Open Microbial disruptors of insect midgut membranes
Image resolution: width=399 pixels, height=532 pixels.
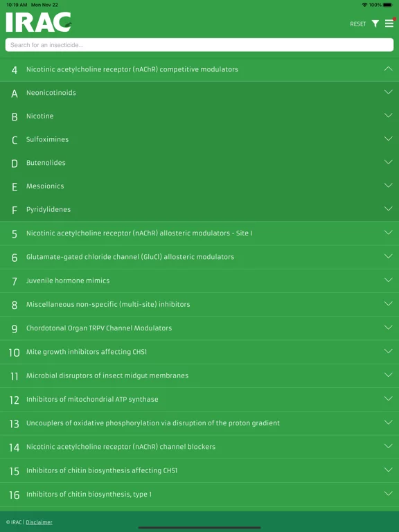pos(199,375)
